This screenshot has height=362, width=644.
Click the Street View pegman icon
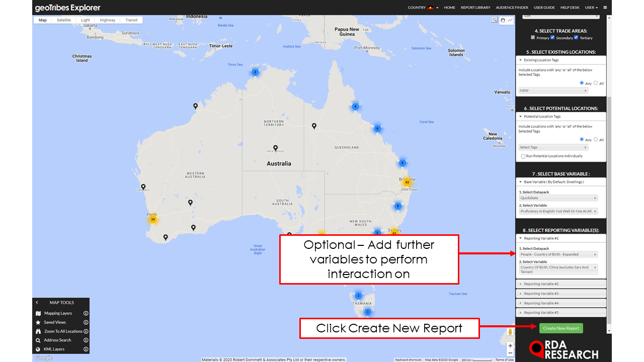(x=510, y=332)
